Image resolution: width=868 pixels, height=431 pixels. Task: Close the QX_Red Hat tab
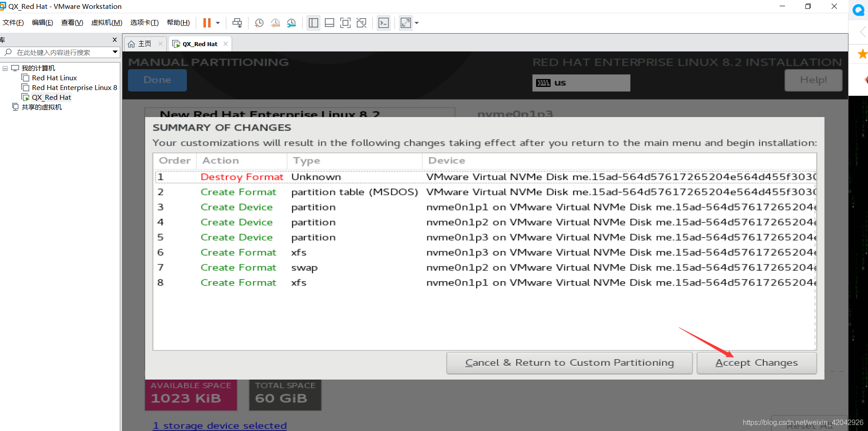click(x=225, y=43)
